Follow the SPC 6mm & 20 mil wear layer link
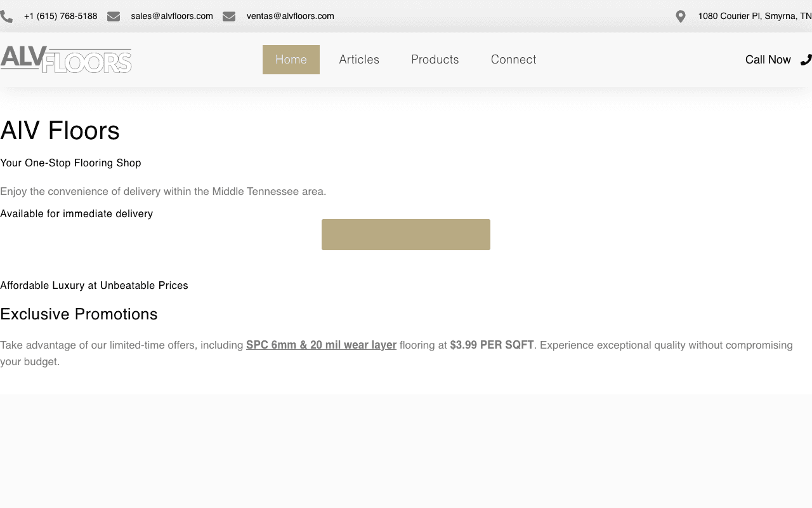The width and height of the screenshot is (812, 508). coord(321,345)
